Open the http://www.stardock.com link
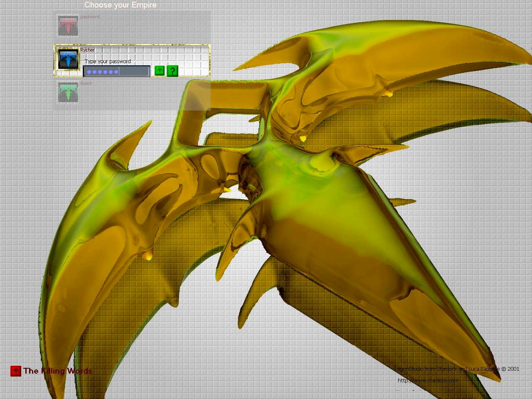The height and width of the screenshot is (399, 532). [x=428, y=380]
